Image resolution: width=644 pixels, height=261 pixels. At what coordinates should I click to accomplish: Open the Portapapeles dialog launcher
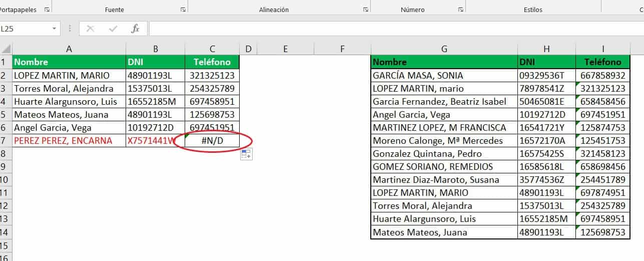tap(47, 10)
